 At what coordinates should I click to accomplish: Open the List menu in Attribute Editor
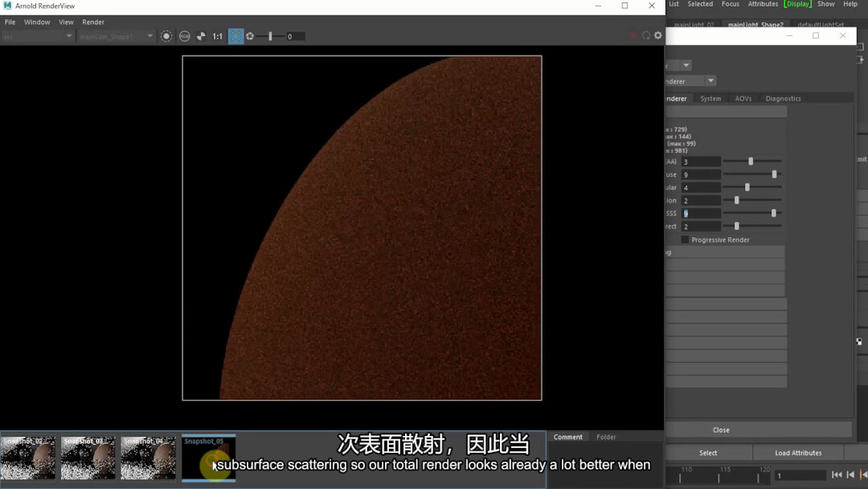tap(674, 4)
